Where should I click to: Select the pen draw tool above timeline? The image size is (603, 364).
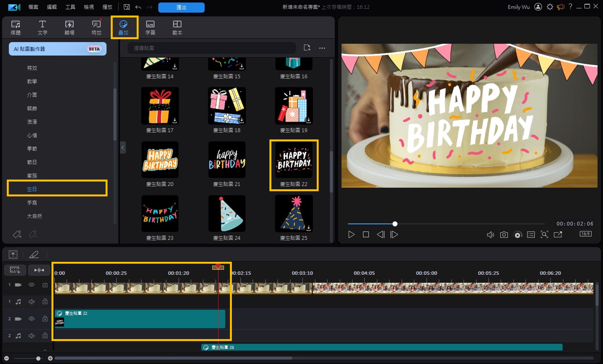[34, 255]
